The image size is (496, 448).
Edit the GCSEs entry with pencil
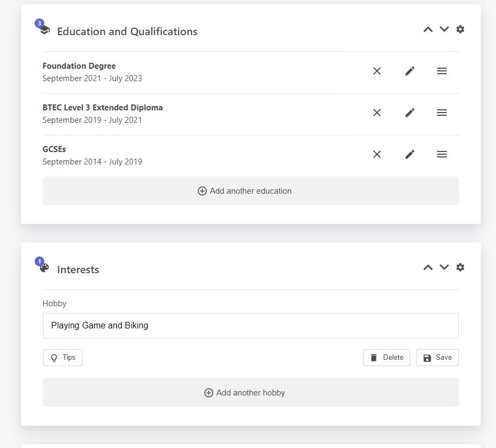pyautogui.click(x=410, y=154)
